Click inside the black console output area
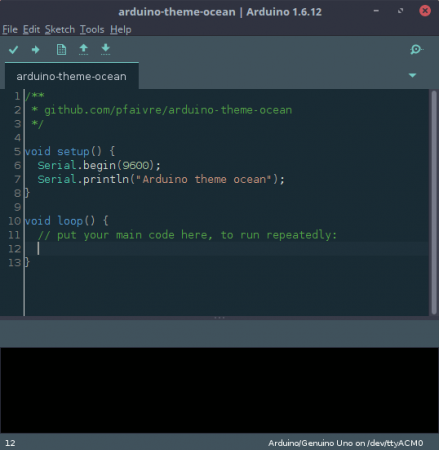The image size is (439, 450). coord(219,390)
